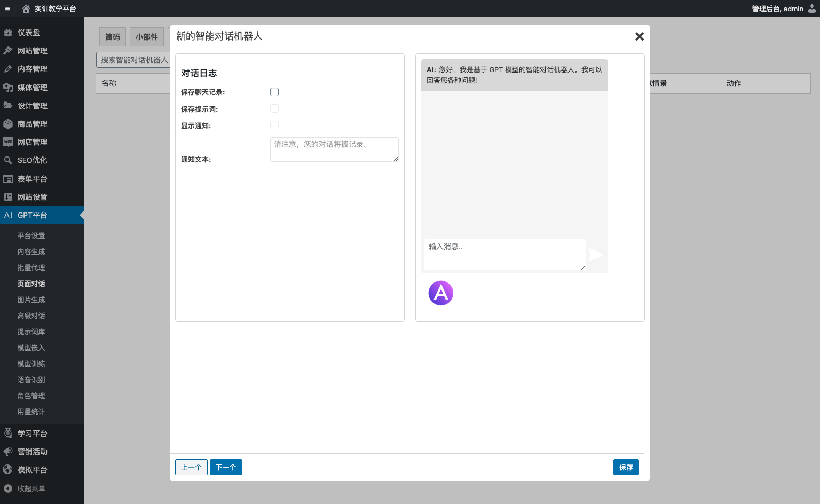Viewport: 820px width, 504px height.
Task: Open 批量代理 submenu item
Action: [x=31, y=267]
